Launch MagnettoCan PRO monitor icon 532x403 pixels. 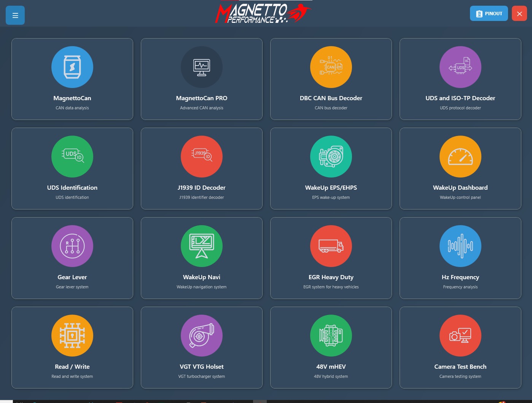pos(202,67)
